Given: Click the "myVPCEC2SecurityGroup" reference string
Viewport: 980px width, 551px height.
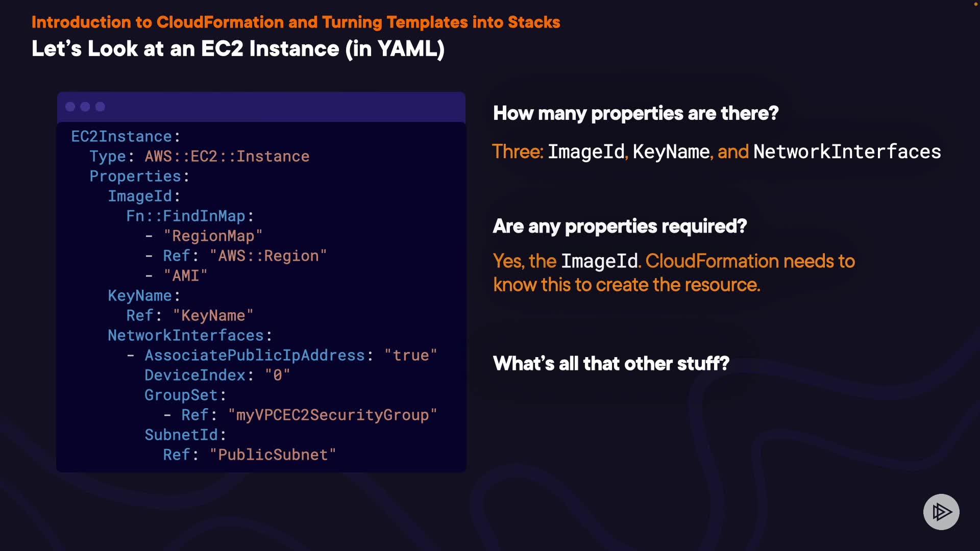Looking at the screenshot, I should 332,415.
